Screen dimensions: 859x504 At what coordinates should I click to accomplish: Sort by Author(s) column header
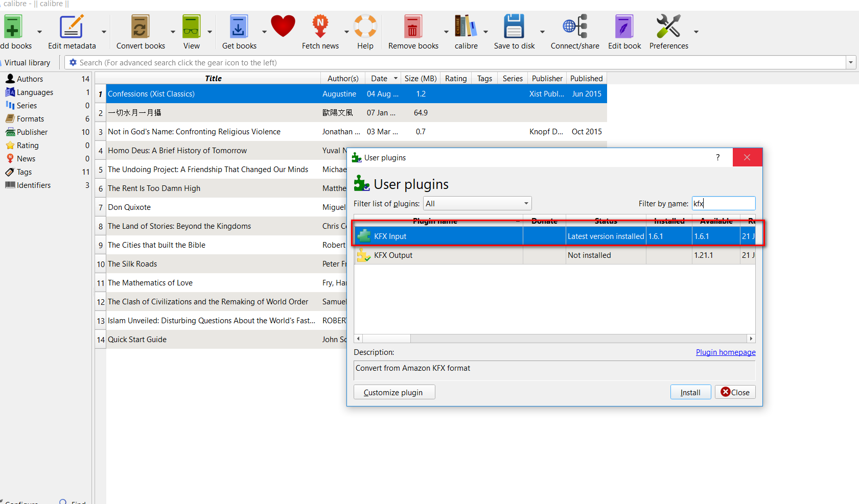[343, 78]
